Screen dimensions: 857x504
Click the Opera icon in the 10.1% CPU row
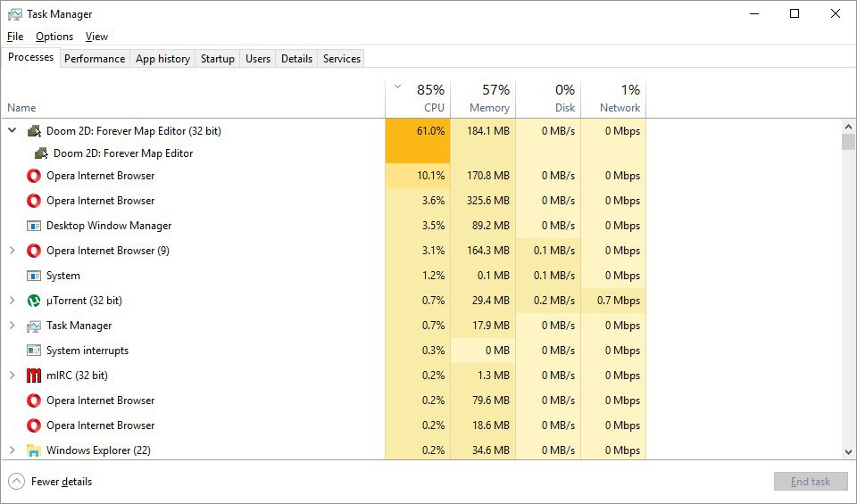[x=34, y=176]
